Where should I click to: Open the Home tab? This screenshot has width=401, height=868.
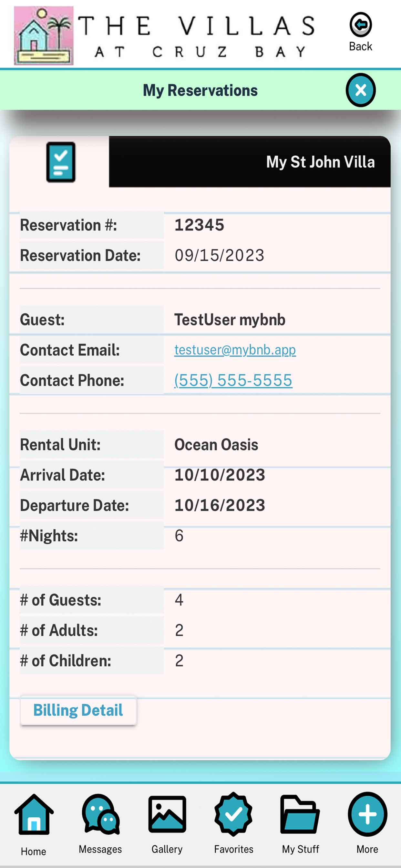34,814
